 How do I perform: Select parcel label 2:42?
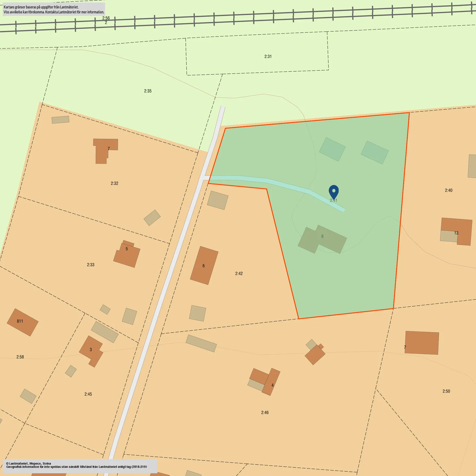pos(239,273)
